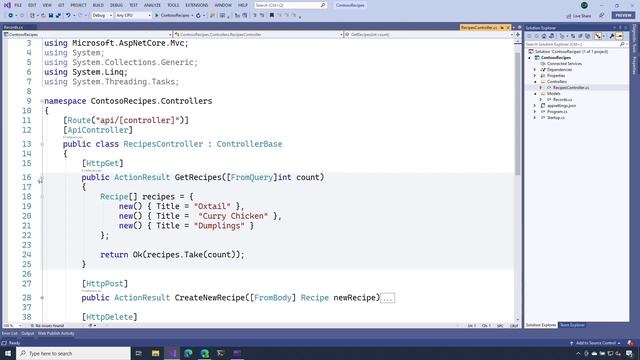Open the BUILD menu
Screen dimensions: 640x360
98,5
